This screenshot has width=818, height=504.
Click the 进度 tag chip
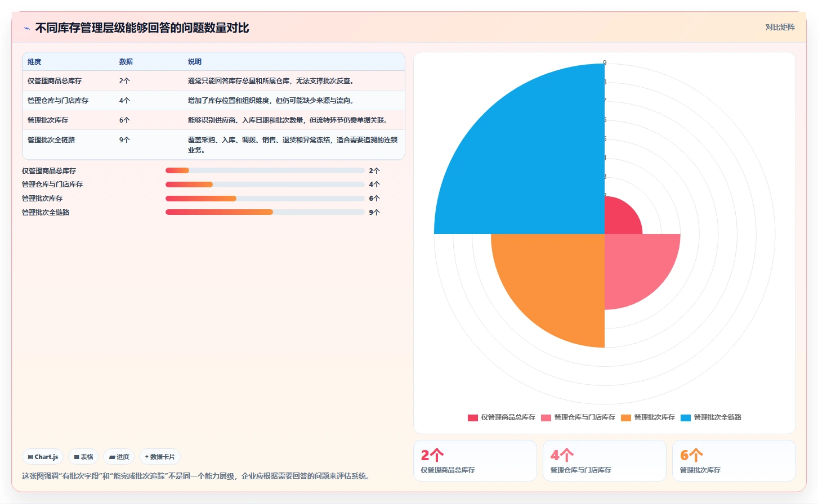pyautogui.click(x=119, y=457)
